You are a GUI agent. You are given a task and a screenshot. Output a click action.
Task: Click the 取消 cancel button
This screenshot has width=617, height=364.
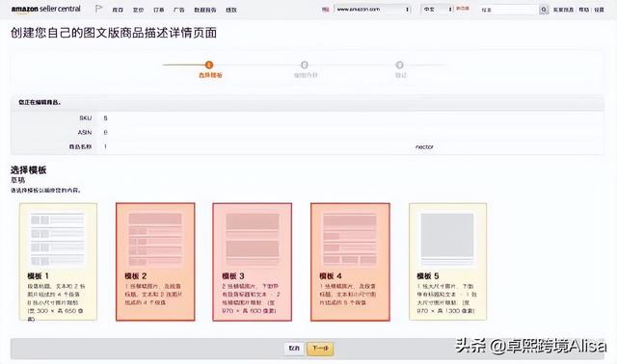tap(294, 349)
